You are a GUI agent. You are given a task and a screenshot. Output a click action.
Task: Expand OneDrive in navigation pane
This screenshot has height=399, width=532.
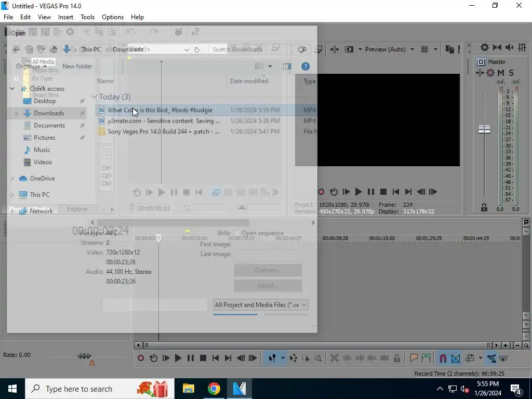[x=12, y=179]
